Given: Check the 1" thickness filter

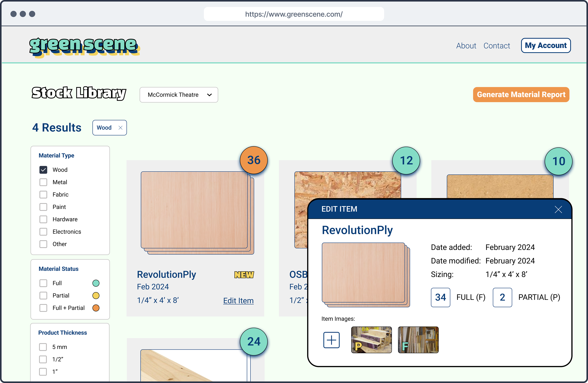Looking at the screenshot, I should point(43,372).
